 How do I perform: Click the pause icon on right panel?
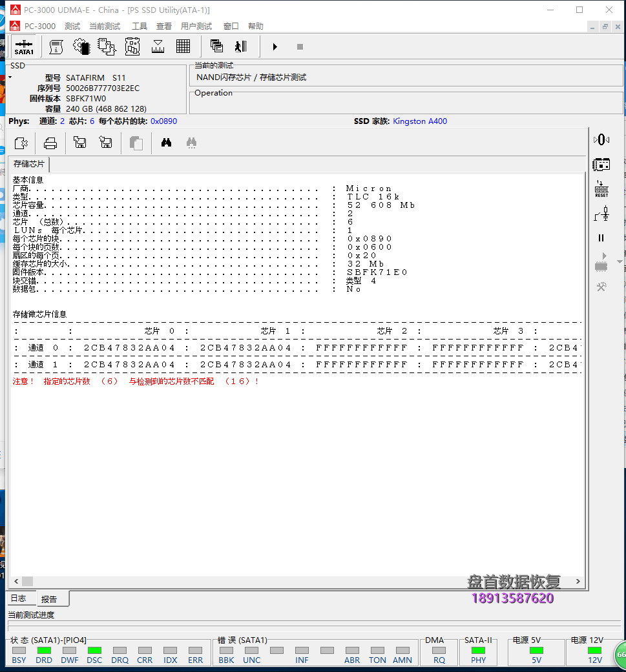(x=601, y=238)
